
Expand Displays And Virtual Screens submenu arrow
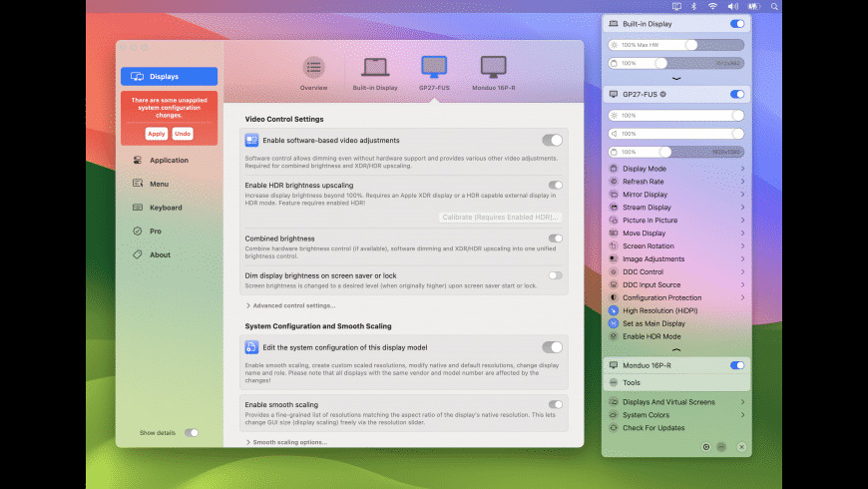(742, 402)
